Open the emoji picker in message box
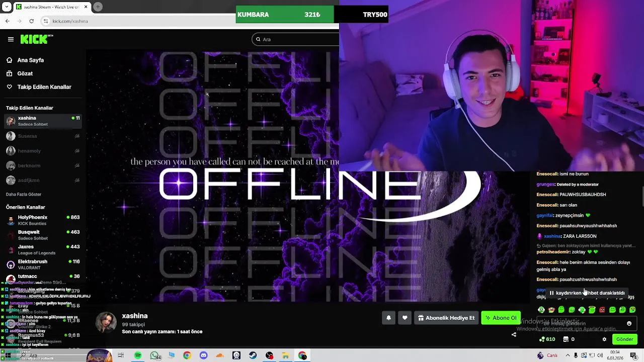The height and width of the screenshot is (362, 644). coord(629,323)
